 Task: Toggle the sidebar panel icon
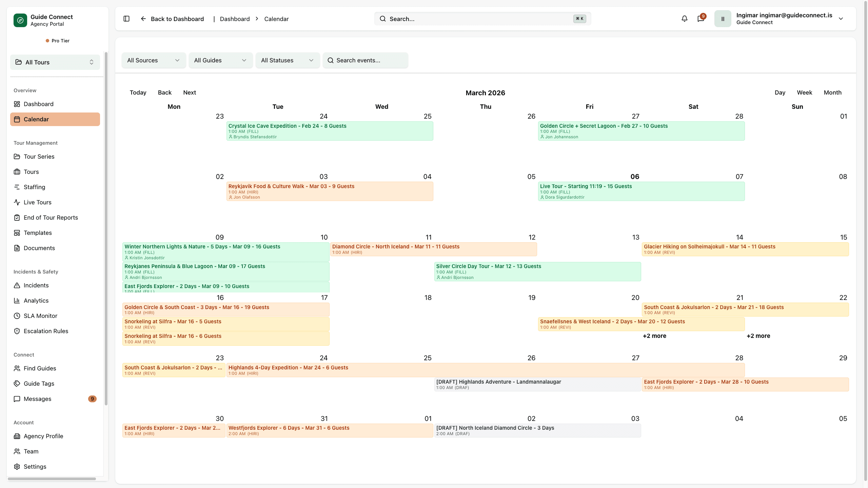point(126,19)
